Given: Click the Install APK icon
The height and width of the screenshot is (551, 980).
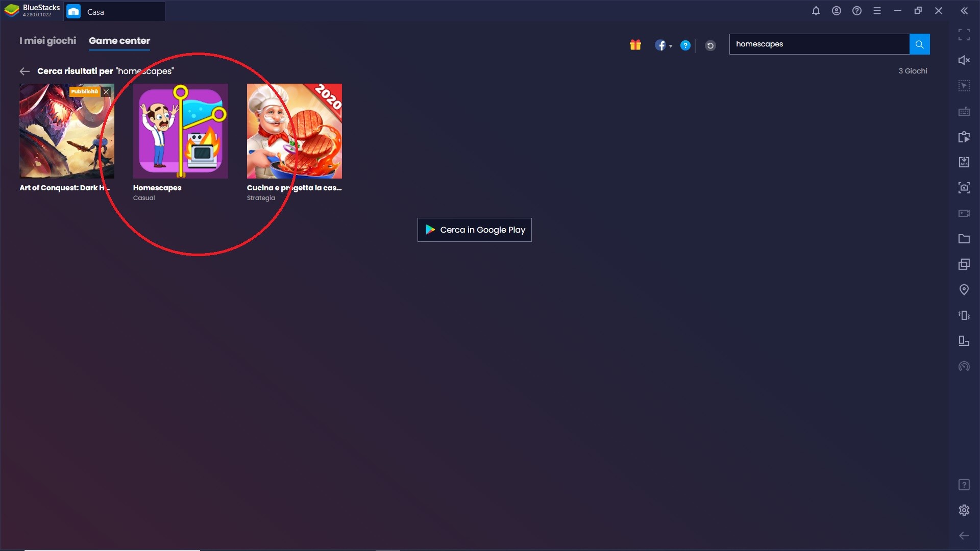Looking at the screenshot, I should [964, 162].
